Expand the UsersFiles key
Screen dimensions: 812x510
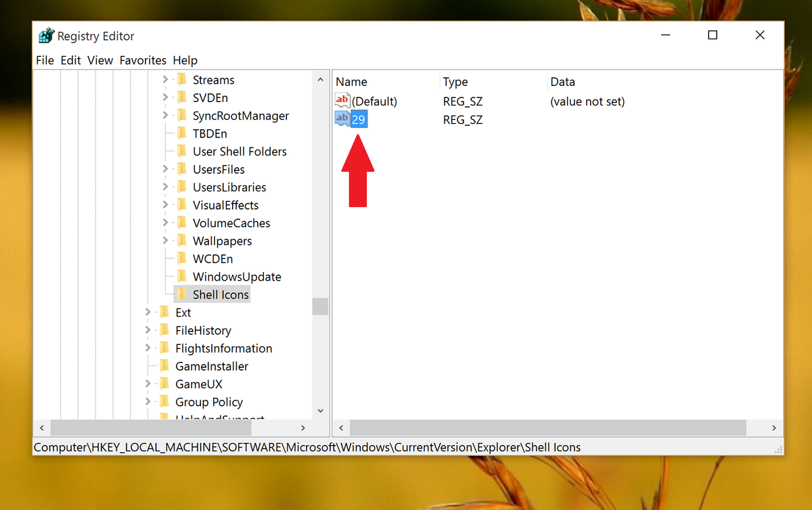[x=165, y=169]
